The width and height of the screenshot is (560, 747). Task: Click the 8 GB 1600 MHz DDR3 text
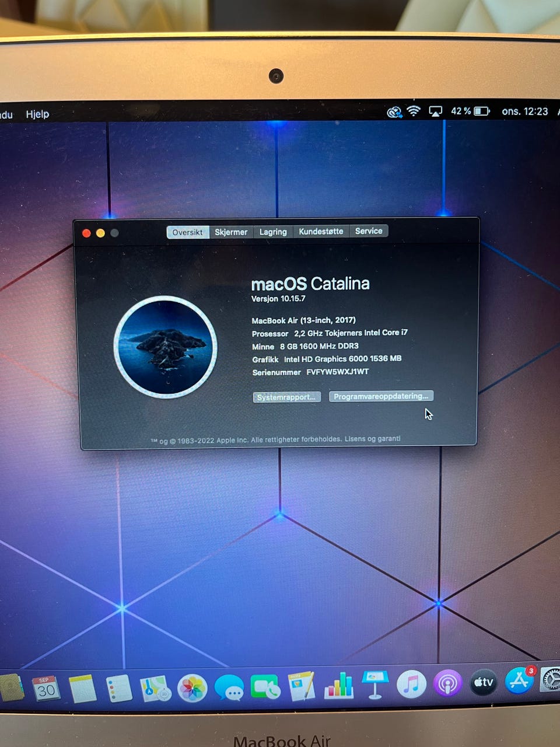click(319, 346)
